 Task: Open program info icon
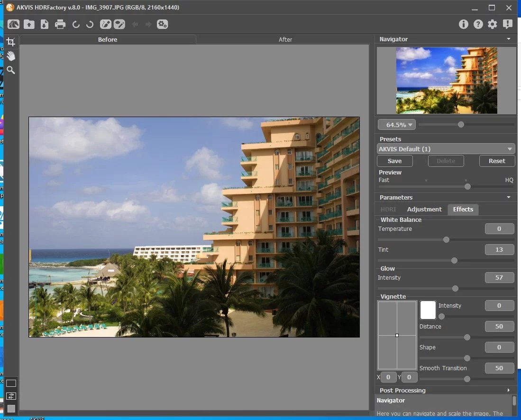pos(464,24)
